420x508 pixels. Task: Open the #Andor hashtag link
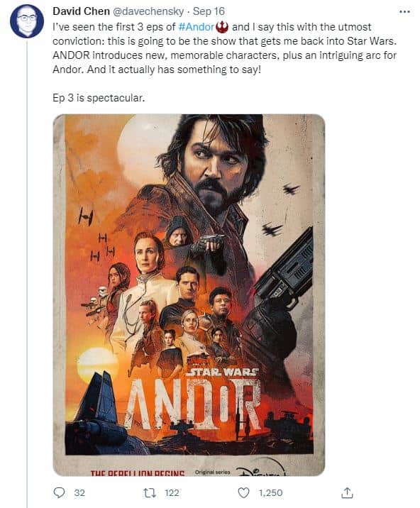coord(197,27)
